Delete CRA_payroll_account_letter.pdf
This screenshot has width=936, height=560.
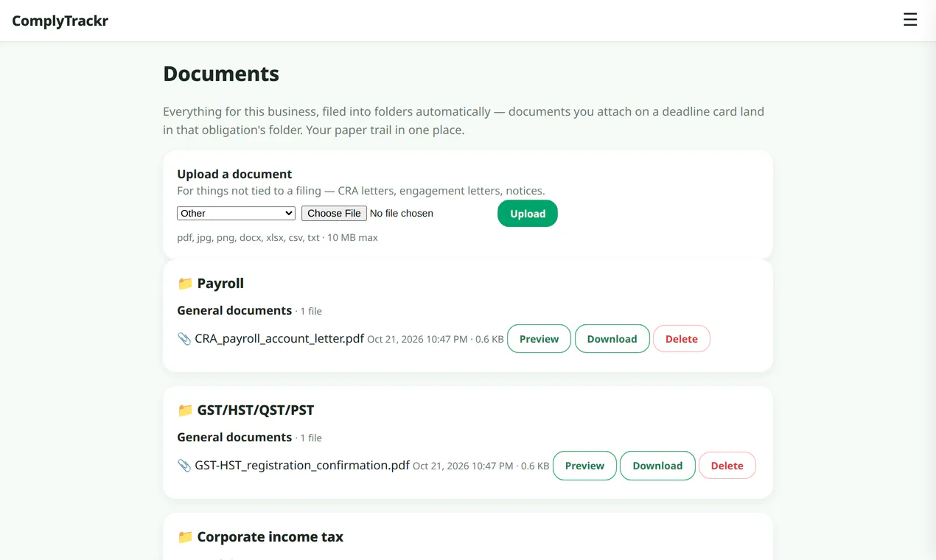point(682,339)
